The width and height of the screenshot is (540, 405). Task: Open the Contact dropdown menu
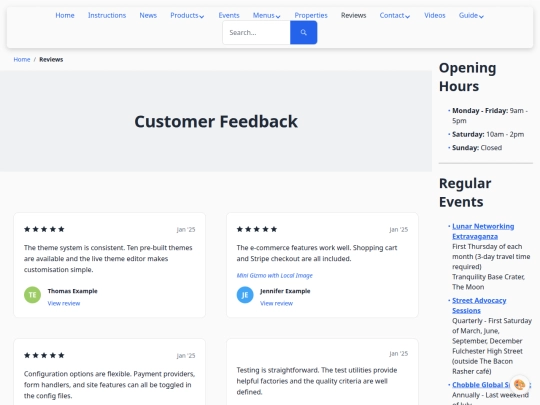(395, 15)
